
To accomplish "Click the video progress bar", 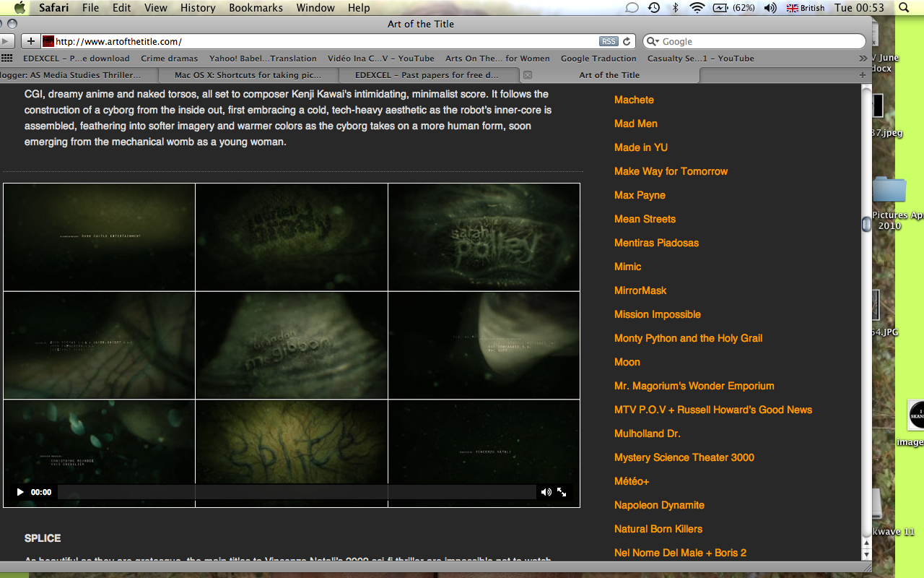I will [297, 492].
